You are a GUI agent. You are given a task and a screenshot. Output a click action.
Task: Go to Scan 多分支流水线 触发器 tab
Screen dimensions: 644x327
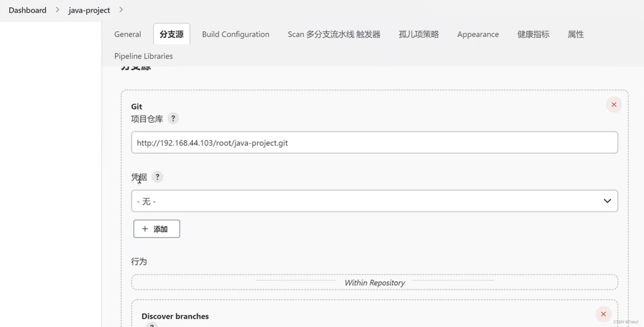click(x=334, y=34)
